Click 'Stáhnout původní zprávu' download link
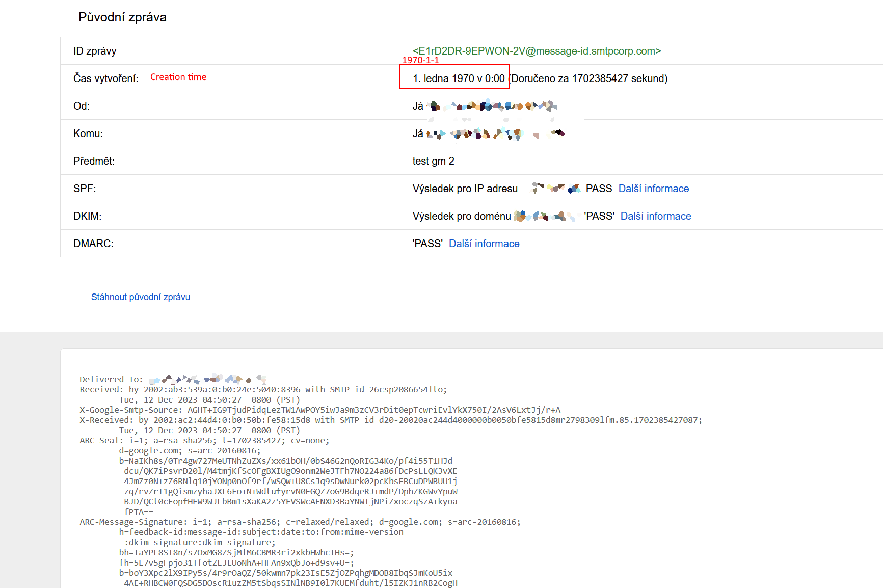The height and width of the screenshot is (588, 883). [x=141, y=297]
